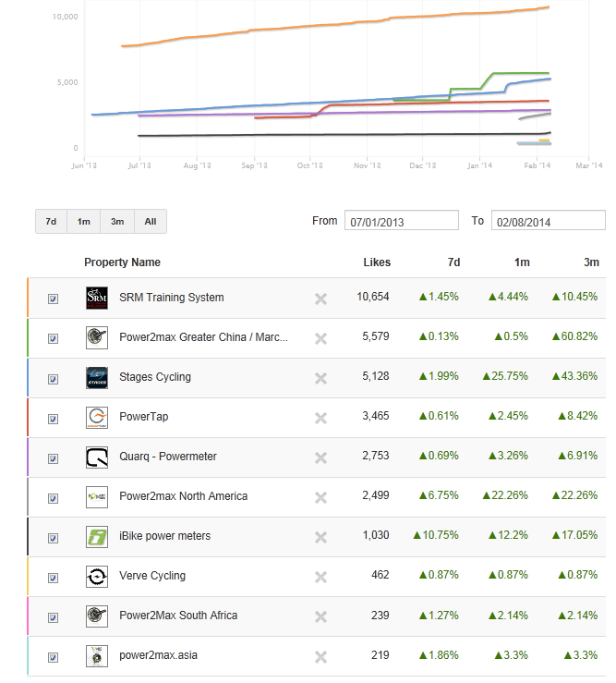Toggle the power2max.asia checkbox
Image resolution: width=616 pixels, height=683 pixels.
54,657
